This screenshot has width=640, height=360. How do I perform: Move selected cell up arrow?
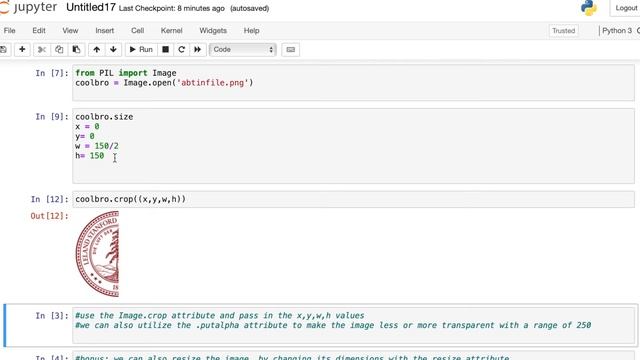pyautogui.click(x=96, y=49)
